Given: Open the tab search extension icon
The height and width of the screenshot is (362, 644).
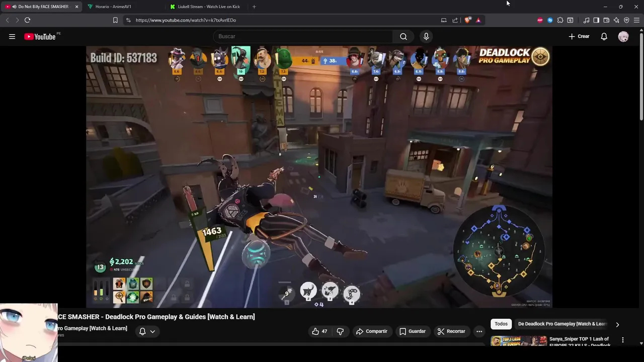Looking at the screenshot, I should coord(570,20).
